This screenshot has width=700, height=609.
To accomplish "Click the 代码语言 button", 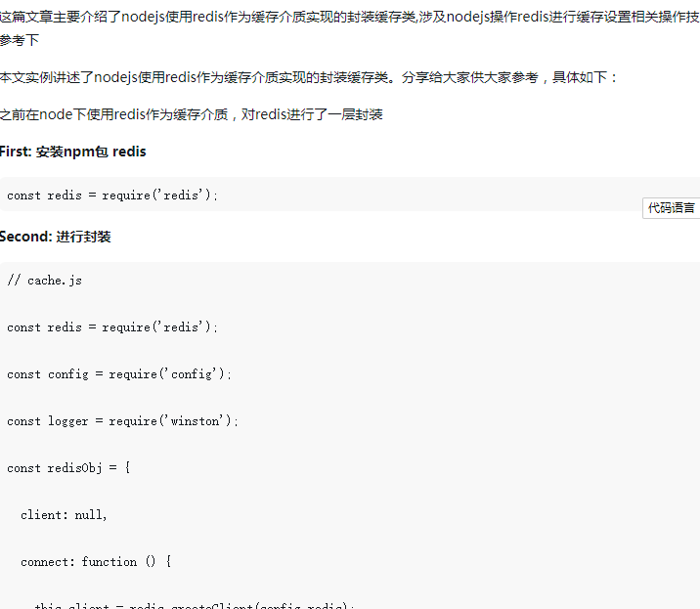I will [671, 208].
